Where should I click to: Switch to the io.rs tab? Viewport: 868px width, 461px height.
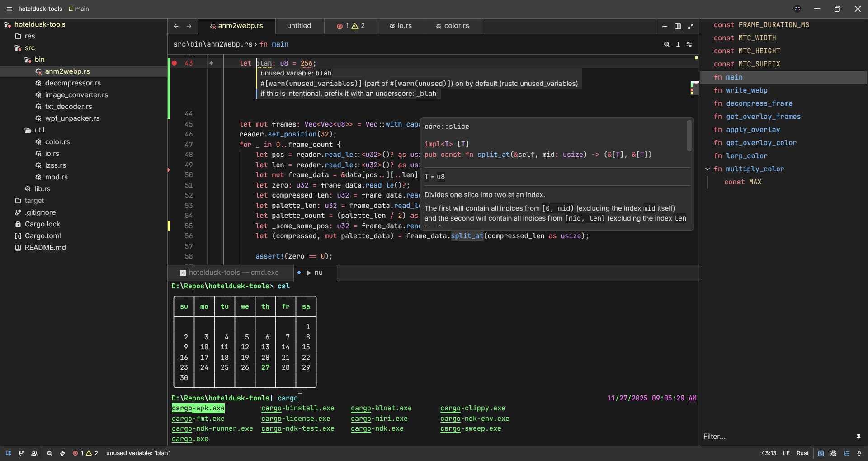coord(401,26)
